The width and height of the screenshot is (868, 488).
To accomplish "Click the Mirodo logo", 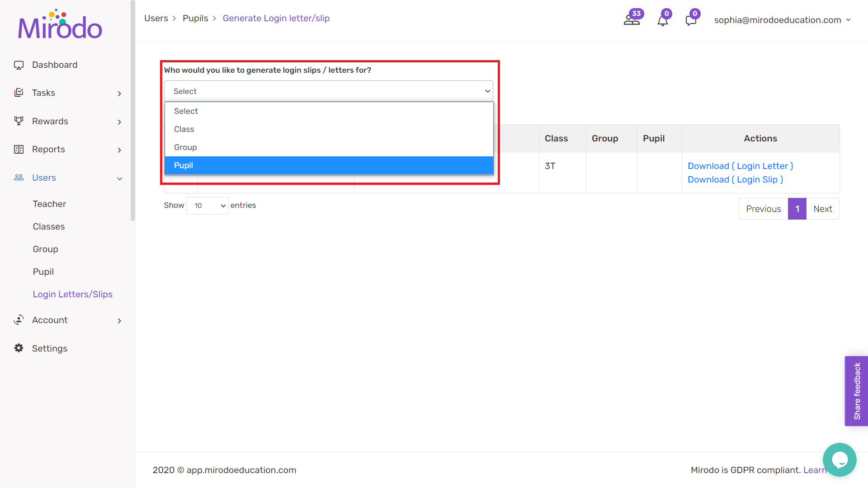I will tap(60, 25).
